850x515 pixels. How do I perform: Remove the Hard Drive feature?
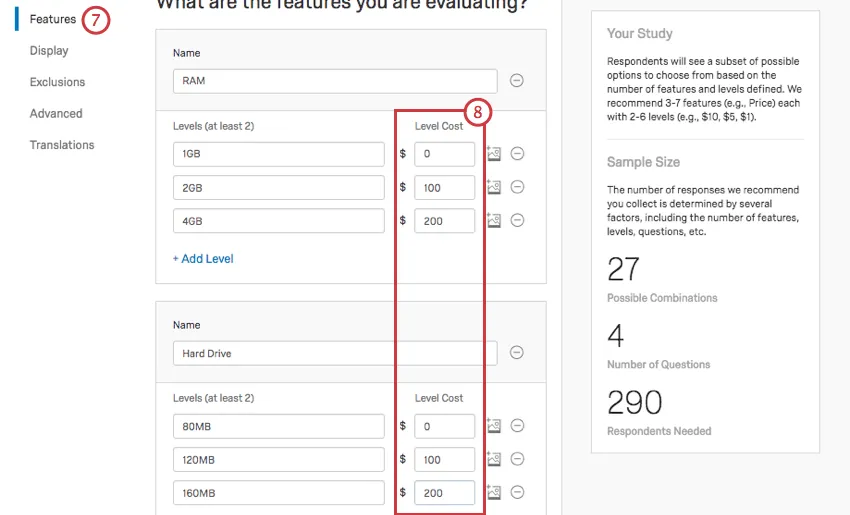[x=517, y=352]
